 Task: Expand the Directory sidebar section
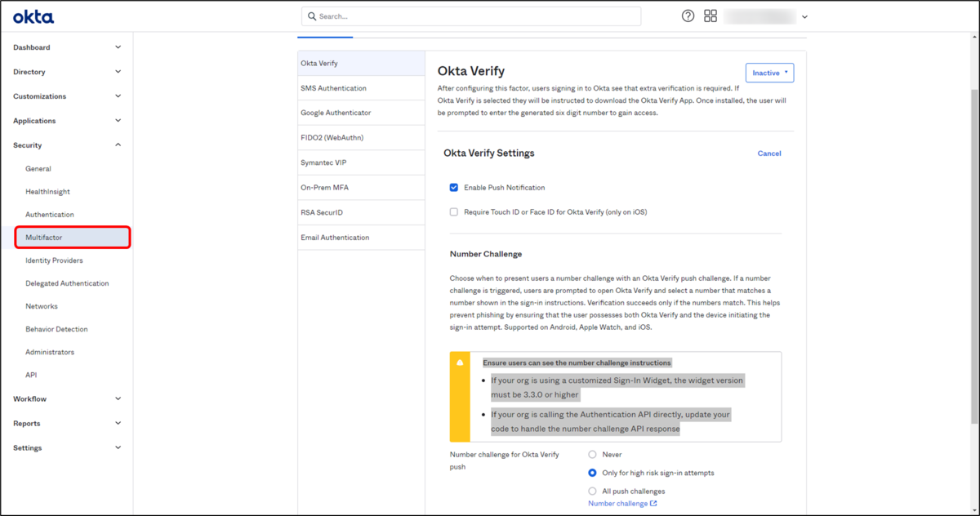(66, 72)
